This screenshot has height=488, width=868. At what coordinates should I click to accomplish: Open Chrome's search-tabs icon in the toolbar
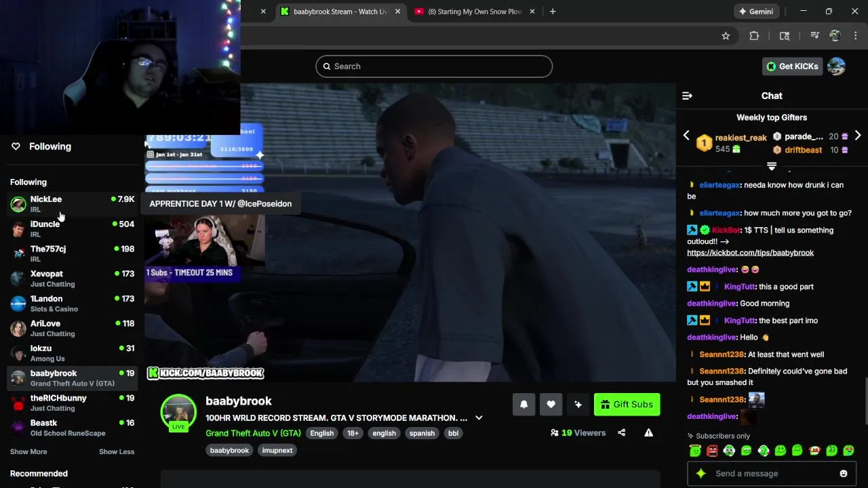[x=785, y=36]
